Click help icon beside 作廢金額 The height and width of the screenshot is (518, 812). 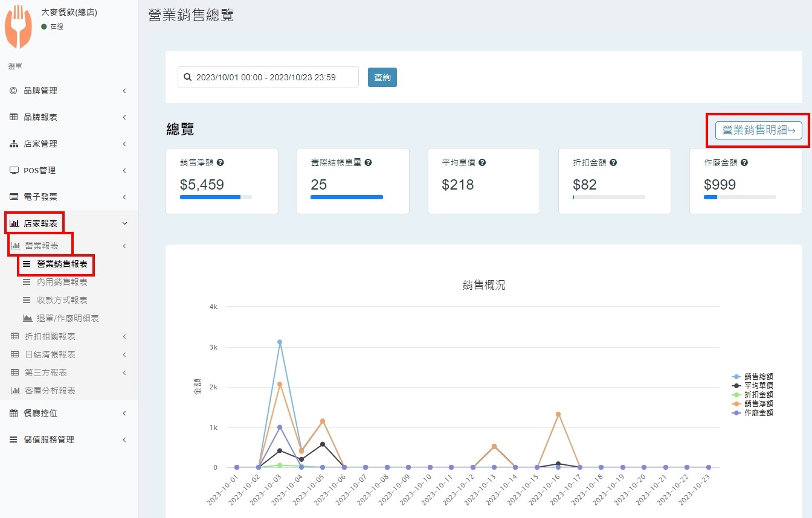coord(744,163)
